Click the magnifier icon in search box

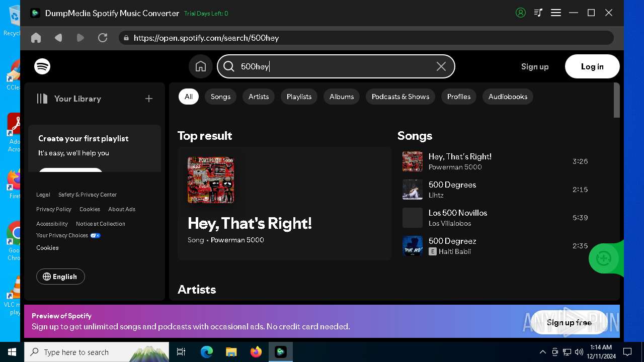(x=229, y=66)
